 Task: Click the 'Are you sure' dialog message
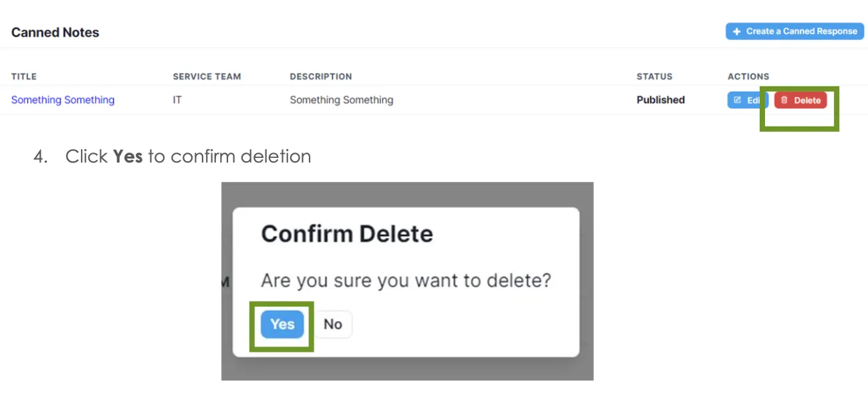point(406,280)
